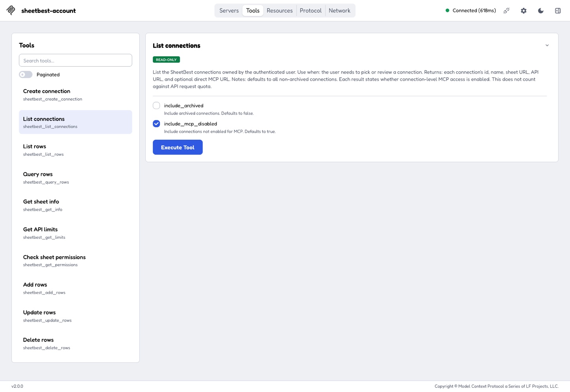Image resolution: width=570 pixels, height=392 pixels.
Task: Enable the Paginated toggle switch
Action: click(x=26, y=74)
